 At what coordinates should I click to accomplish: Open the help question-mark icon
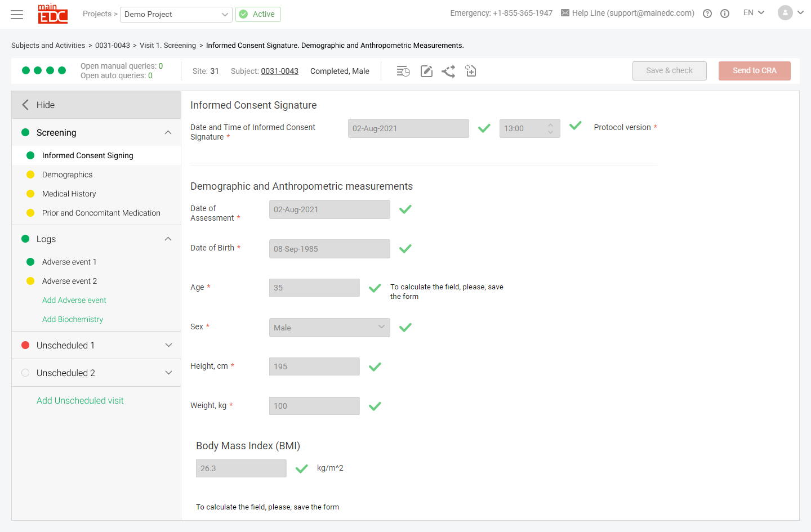click(707, 13)
